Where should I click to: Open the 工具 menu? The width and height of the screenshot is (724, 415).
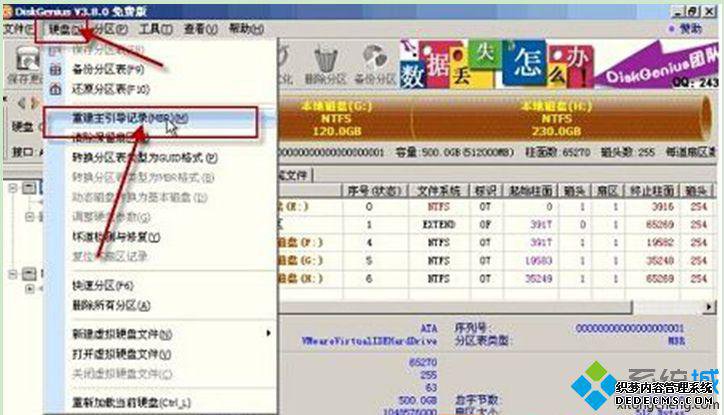point(156,29)
